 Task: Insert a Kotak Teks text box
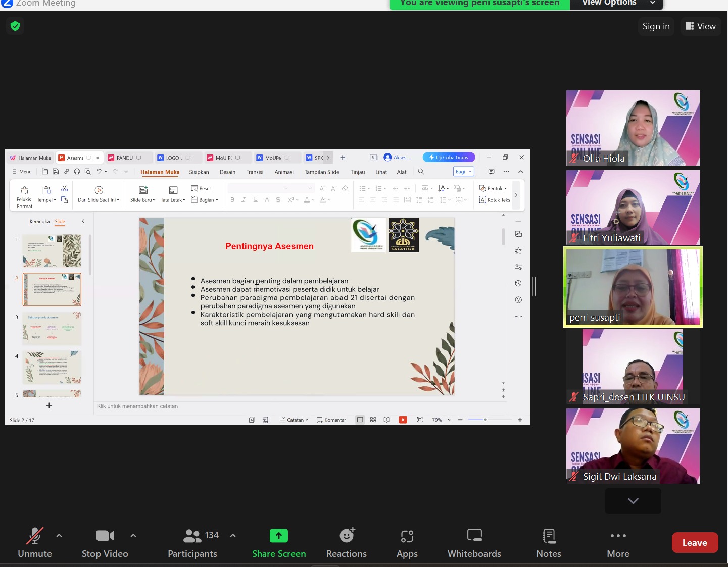[495, 200]
